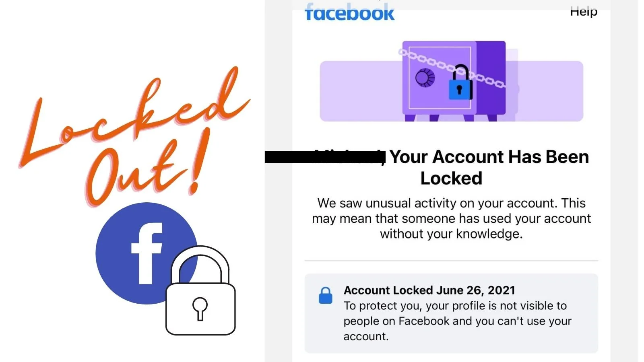Click the unusual activity description paragraph
Image resolution: width=644 pixels, height=362 pixels.
[451, 218]
